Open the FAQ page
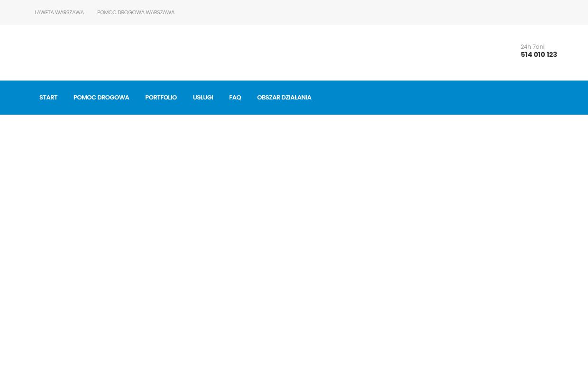This screenshot has width=588, height=379. (x=235, y=98)
